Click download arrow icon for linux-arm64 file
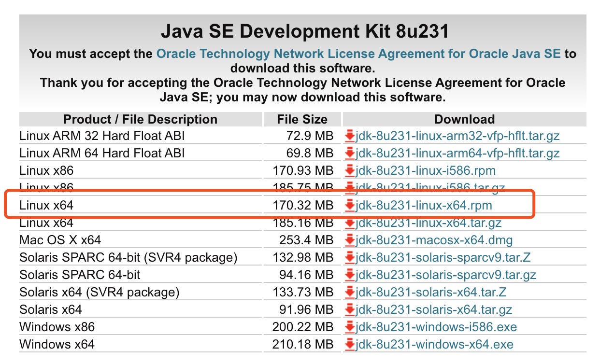This screenshot has width=600, height=364. (x=350, y=154)
